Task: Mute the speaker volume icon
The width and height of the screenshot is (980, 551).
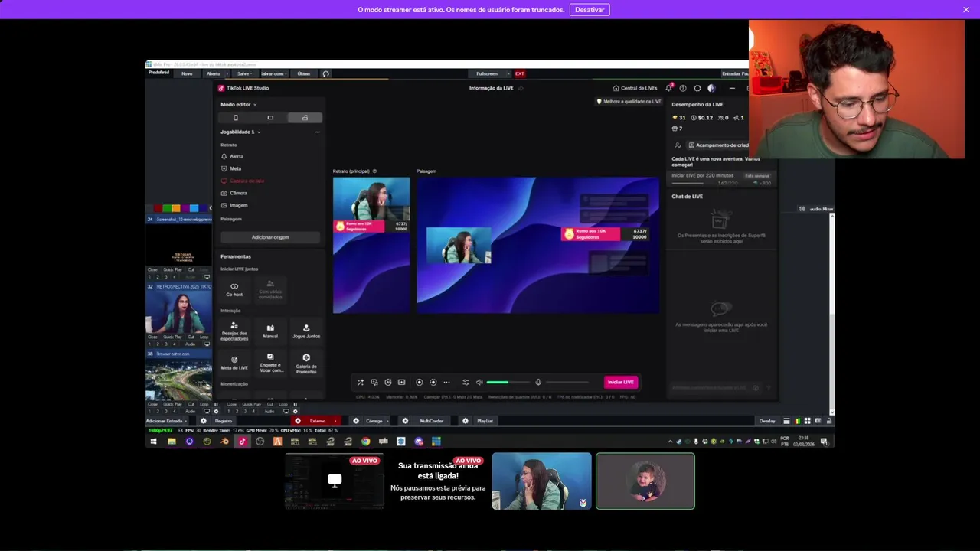Action: point(479,382)
